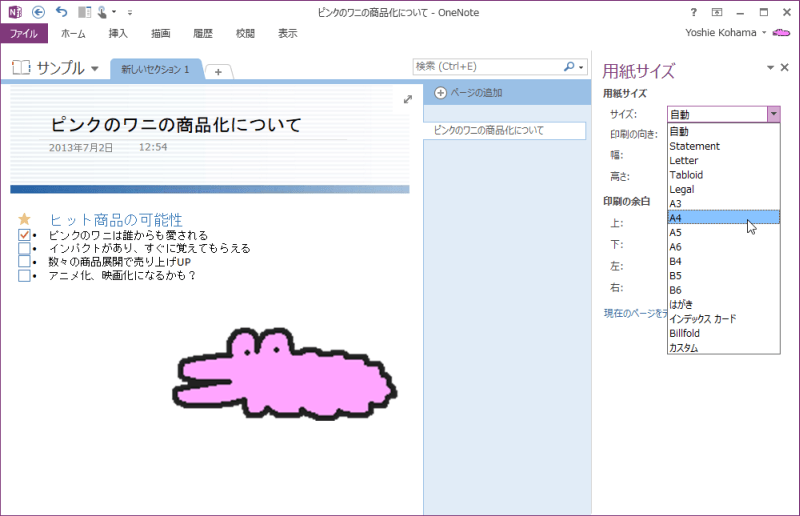Click the pink crocodile account avatar

[781, 33]
